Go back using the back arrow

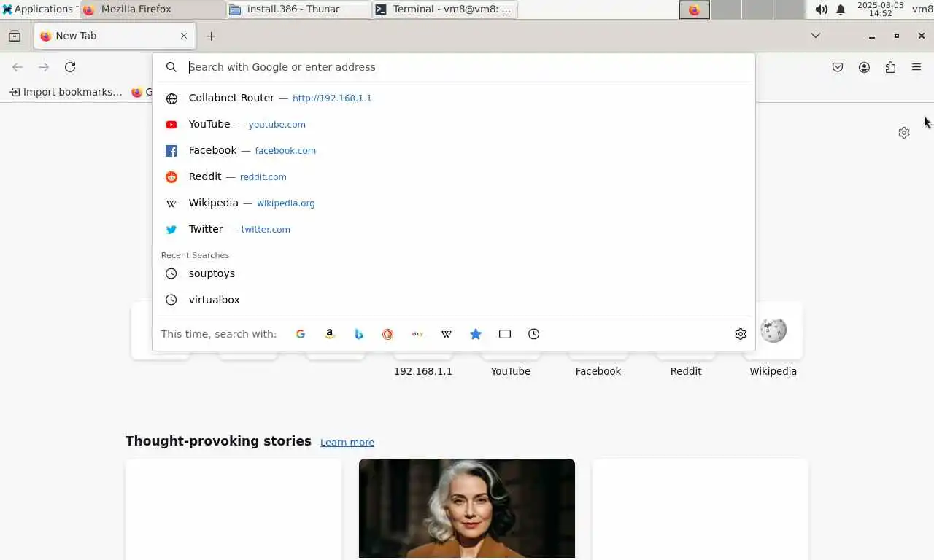[18, 67]
